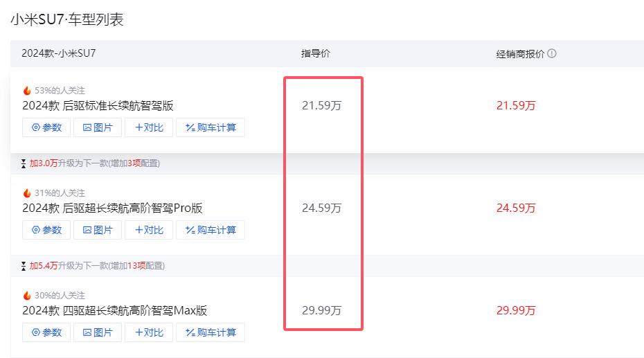Open 购车计算 for Max版
Viewport: 644px width, 358px height.
coord(211,332)
